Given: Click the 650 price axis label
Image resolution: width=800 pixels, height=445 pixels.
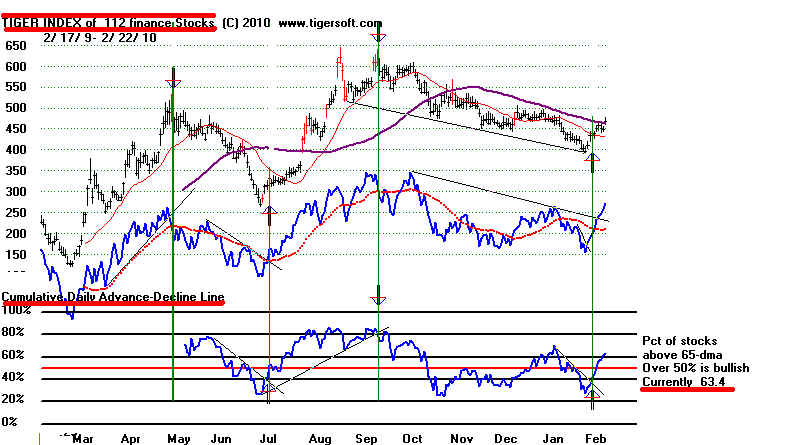Looking at the screenshot, I should point(15,46).
